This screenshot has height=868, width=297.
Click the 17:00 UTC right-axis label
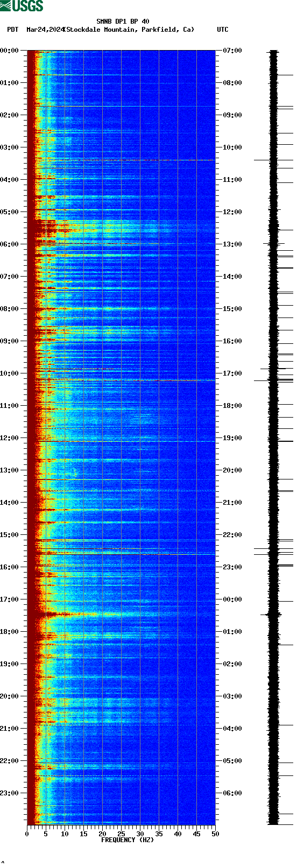point(232,373)
